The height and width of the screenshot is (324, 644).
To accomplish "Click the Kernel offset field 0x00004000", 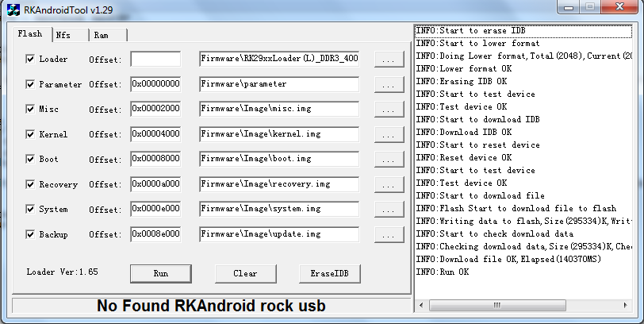I will coord(155,134).
